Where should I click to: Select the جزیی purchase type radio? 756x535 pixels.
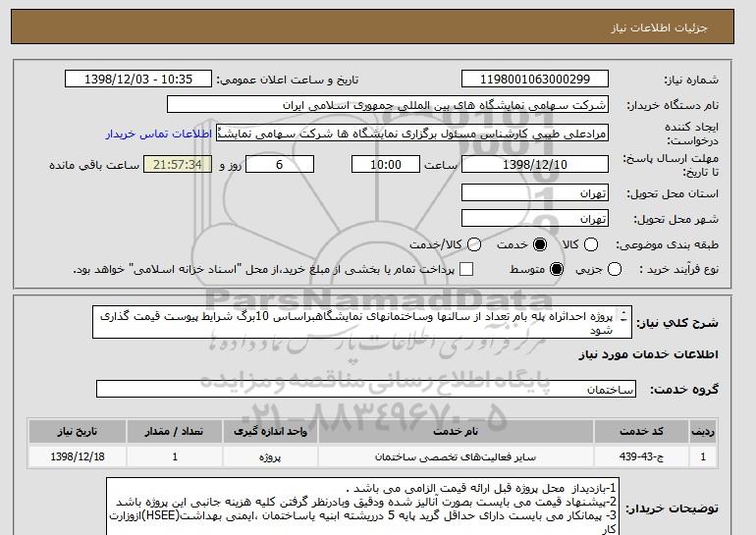615,269
